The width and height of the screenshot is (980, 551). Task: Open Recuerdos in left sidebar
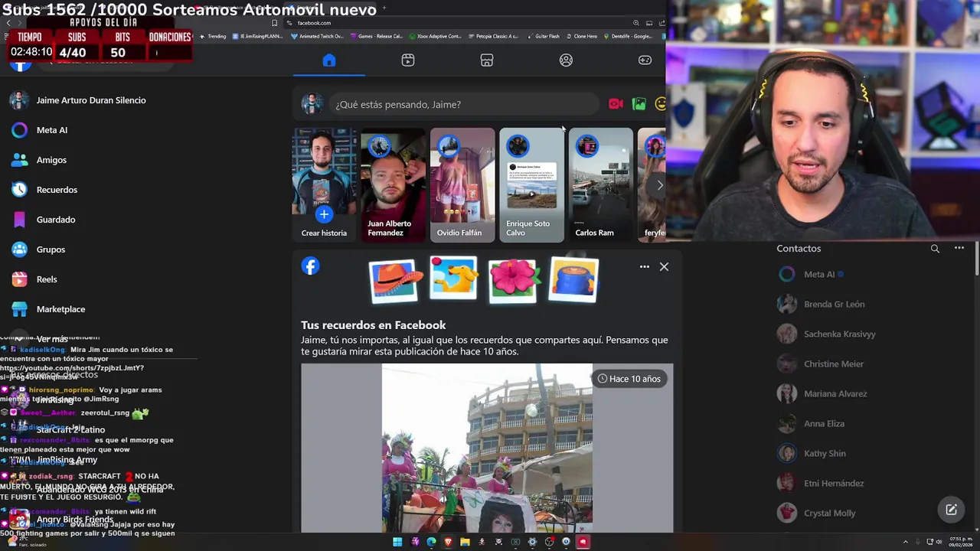[x=44, y=190]
